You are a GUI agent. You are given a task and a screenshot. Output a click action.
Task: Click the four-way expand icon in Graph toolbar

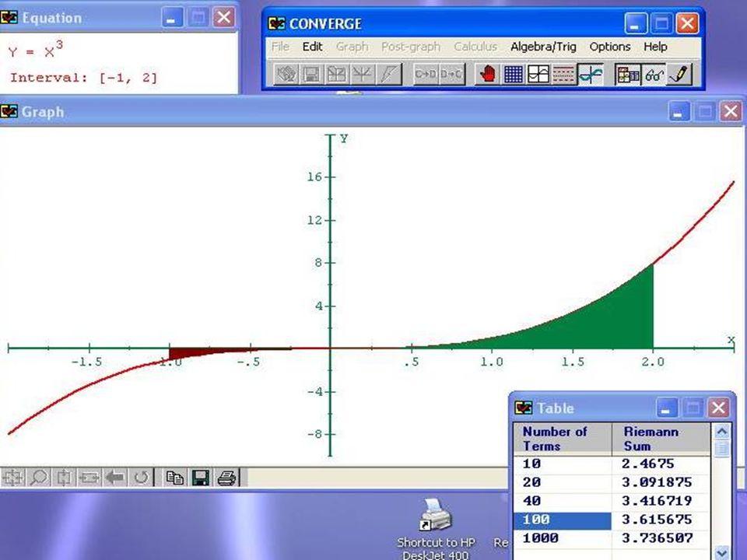(x=13, y=477)
